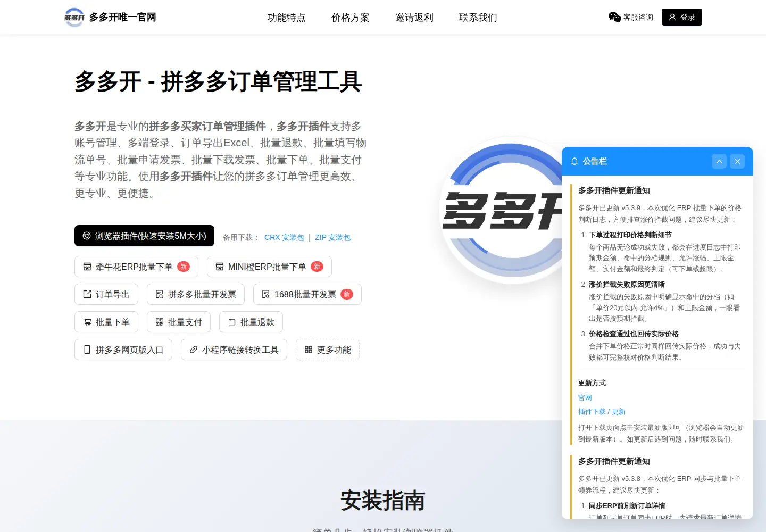The image size is (766, 532).
Task: Click the 批量支付 QR code icon
Action: click(160, 322)
